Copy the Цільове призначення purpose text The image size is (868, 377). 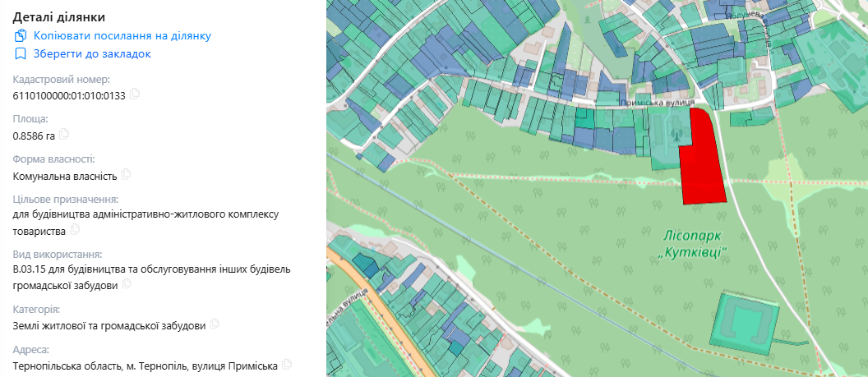[x=75, y=231]
